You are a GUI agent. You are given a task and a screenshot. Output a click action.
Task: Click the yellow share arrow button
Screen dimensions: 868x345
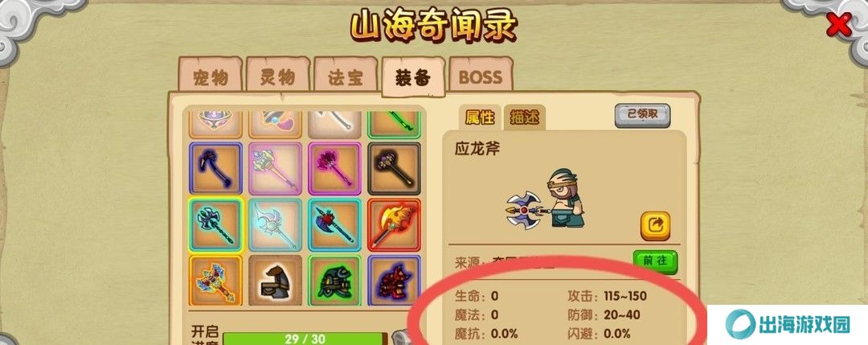coord(656,225)
